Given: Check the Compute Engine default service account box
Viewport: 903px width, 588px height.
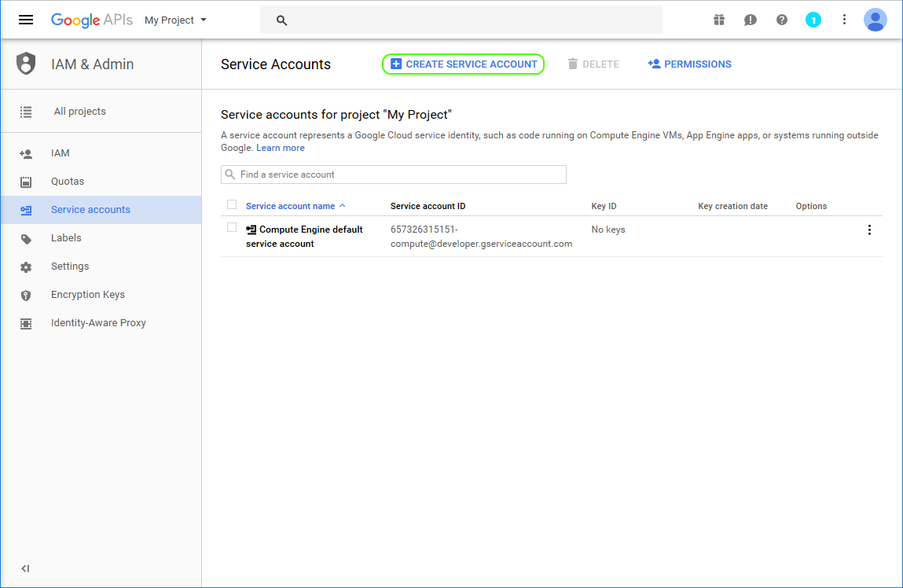Looking at the screenshot, I should pos(232,227).
